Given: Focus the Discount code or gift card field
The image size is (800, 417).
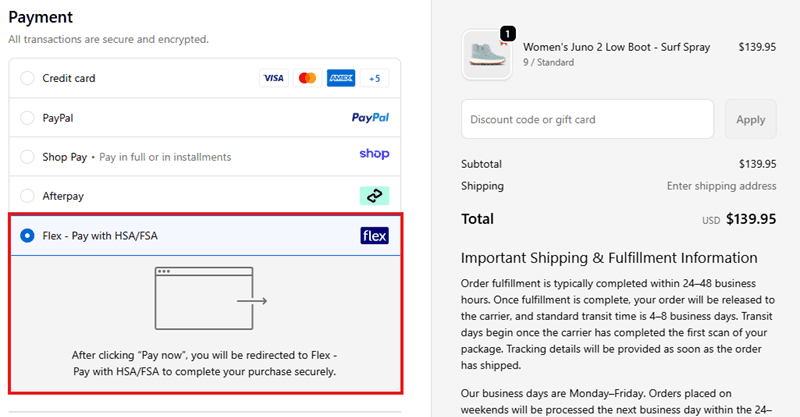Looking at the screenshot, I should 587,119.
